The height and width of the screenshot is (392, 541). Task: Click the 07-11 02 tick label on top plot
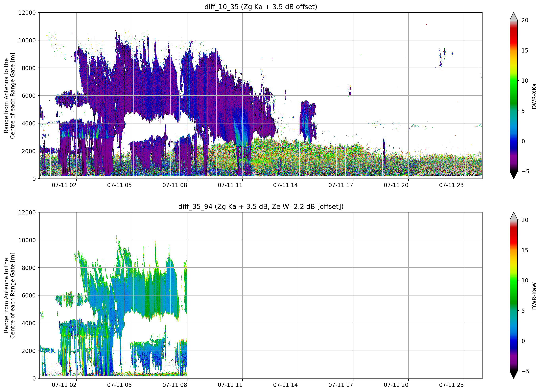tap(64, 185)
